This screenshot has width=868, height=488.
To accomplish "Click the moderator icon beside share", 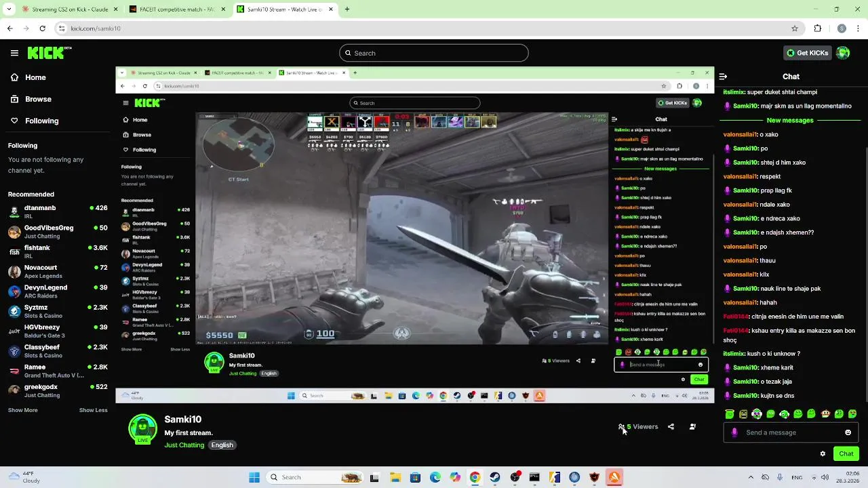I will (x=692, y=427).
